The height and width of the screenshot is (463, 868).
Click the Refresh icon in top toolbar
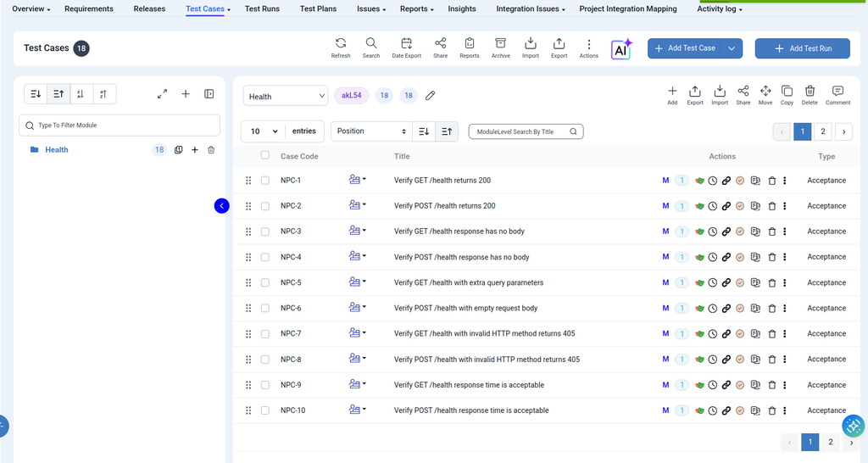tap(341, 43)
